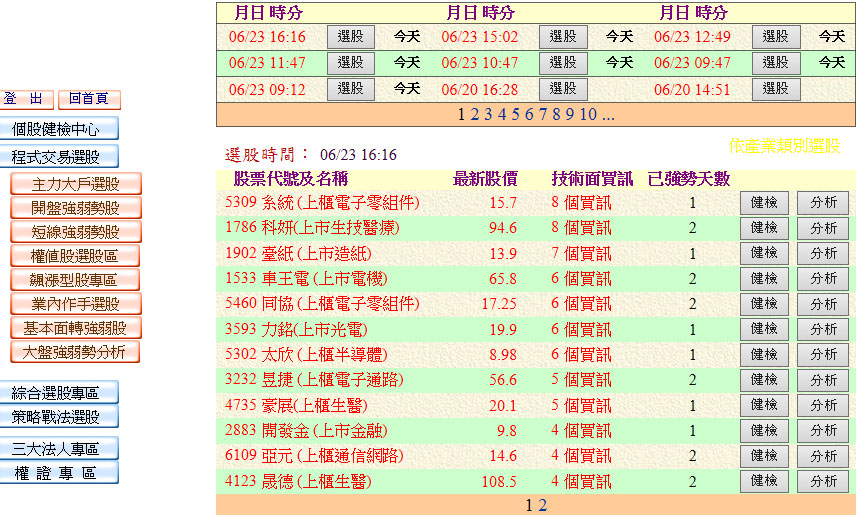Open 程式交易選股 menu
857x515 pixels.
[x=58, y=157]
